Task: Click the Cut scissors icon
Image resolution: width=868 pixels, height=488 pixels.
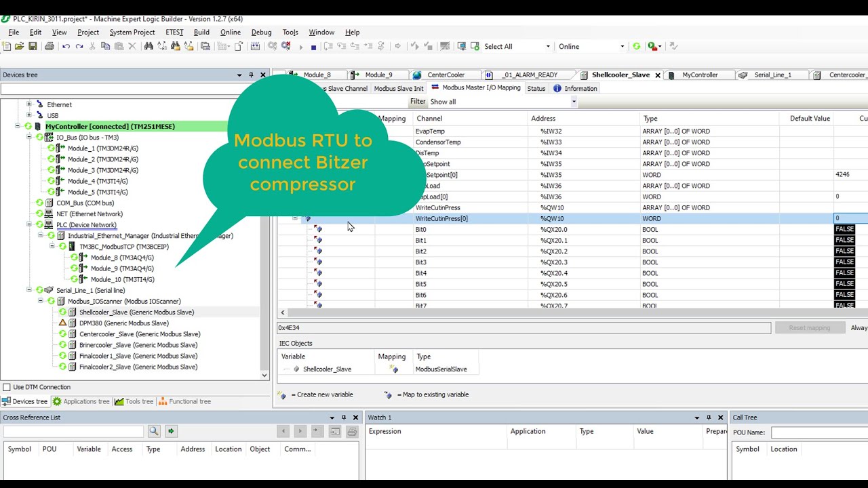Action: pyautogui.click(x=92, y=46)
